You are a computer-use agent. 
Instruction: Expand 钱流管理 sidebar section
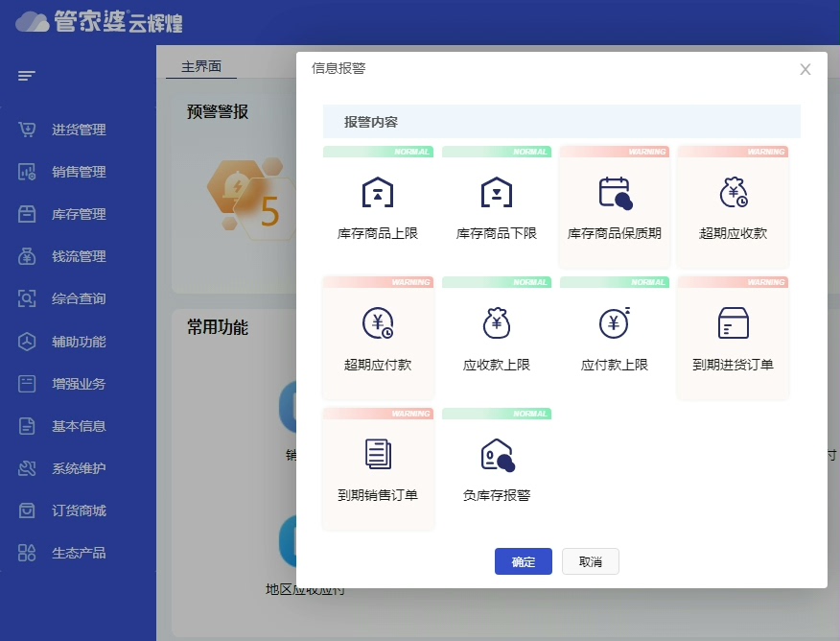(78, 257)
